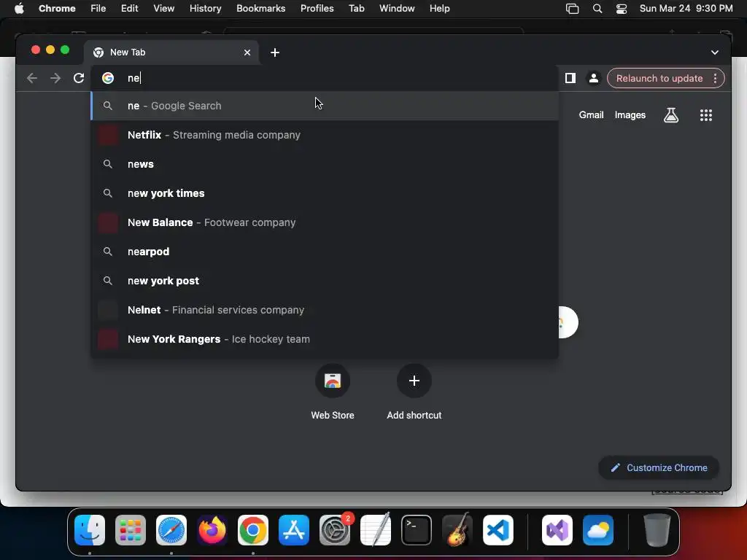This screenshot has width=747, height=560.
Task: Open Search Labs flask icon
Action: [x=671, y=114]
